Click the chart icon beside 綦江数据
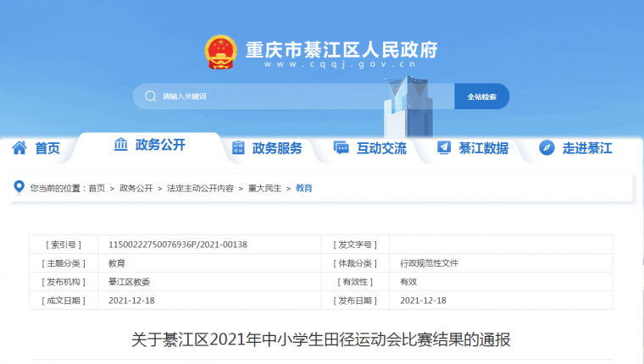The image size is (644, 364). (x=443, y=148)
